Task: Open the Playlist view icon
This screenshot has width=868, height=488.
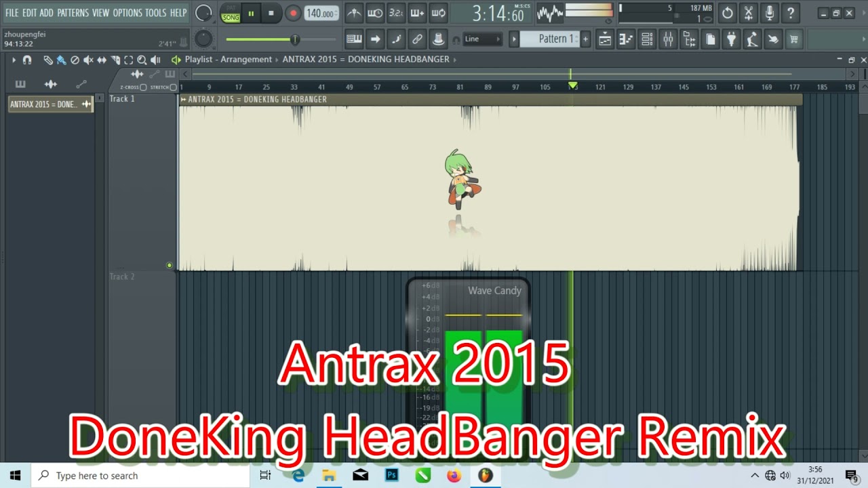Action: [605, 39]
